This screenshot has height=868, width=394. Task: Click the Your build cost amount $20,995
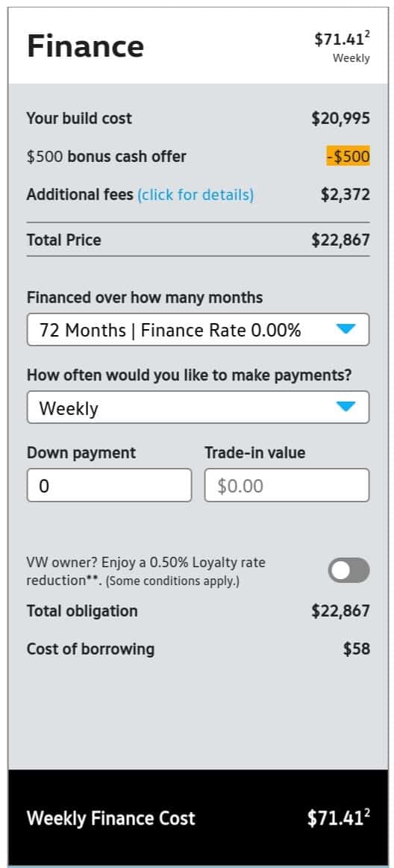pyautogui.click(x=340, y=119)
